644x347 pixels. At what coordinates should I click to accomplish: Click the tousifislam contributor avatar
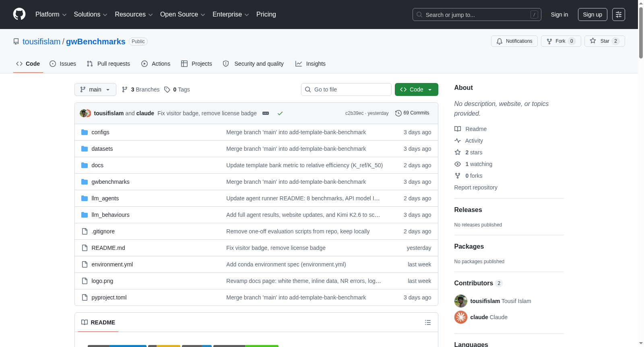[x=461, y=301]
